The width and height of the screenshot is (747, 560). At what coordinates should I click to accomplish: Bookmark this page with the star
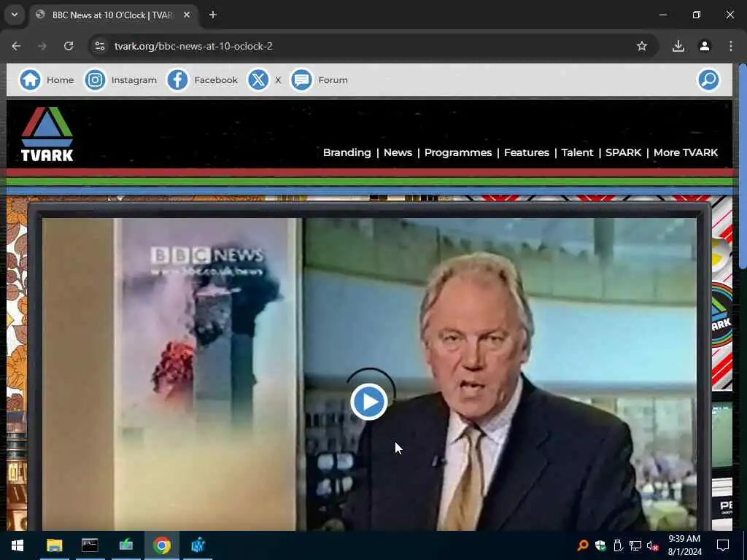[642, 46]
